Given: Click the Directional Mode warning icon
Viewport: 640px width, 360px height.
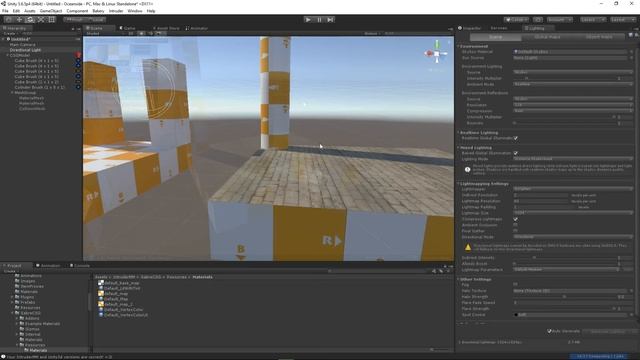Looking at the screenshot, I should [468, 247].
